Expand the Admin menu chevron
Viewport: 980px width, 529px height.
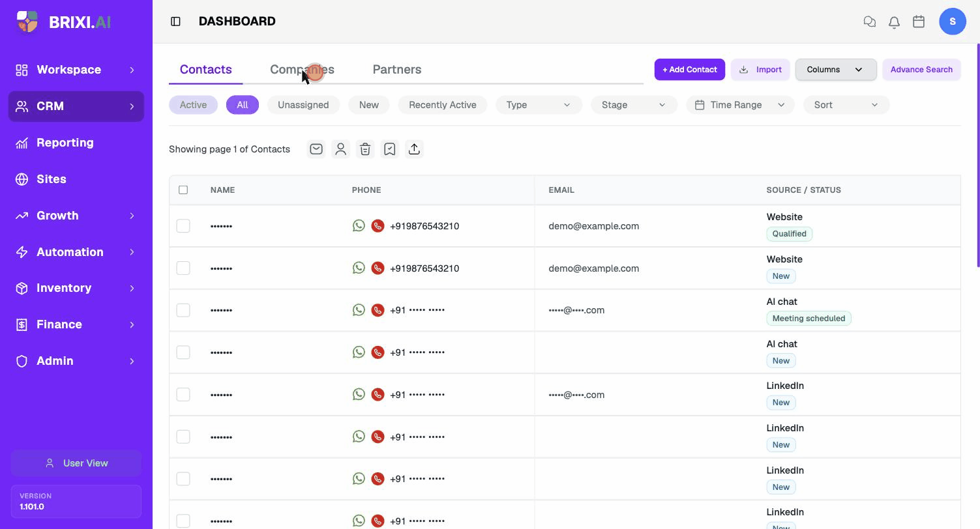tap(132, 361)
